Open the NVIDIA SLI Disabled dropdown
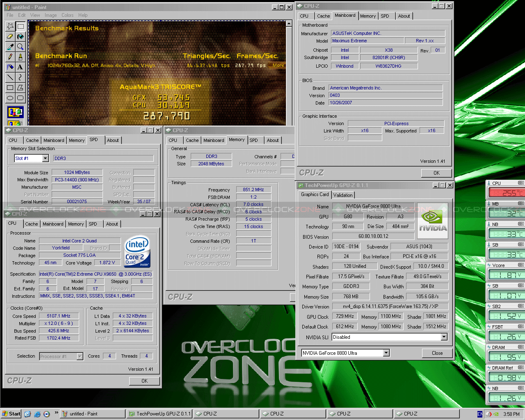Viewport: 525px width, 420px height. click(444, 337)
